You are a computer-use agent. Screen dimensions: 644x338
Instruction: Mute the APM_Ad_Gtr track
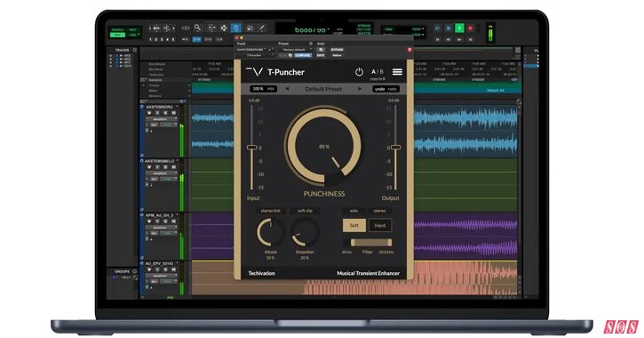click(x=174, y=221)
